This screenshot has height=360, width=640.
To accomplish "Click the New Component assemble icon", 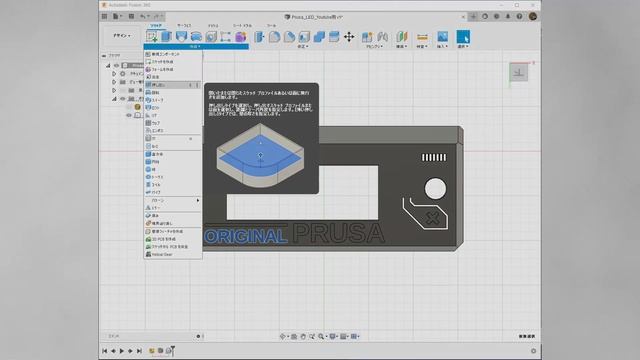I will pyautogui.click(x=367, y=37).
